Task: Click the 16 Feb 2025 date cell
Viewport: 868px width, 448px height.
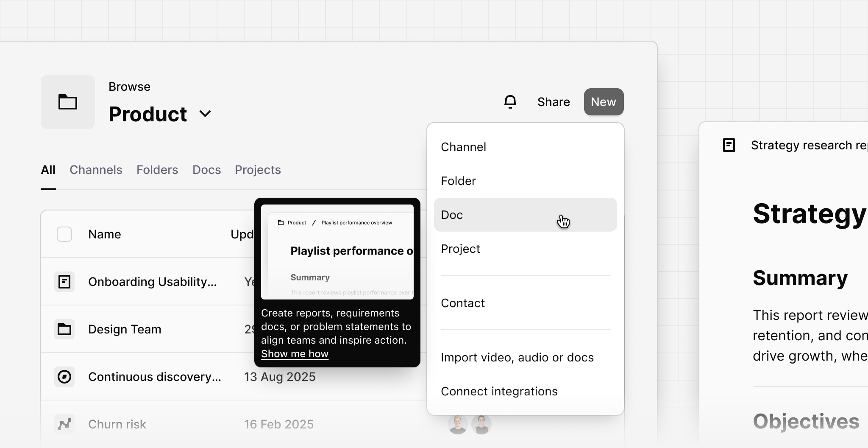Action: tap(279, 424)
